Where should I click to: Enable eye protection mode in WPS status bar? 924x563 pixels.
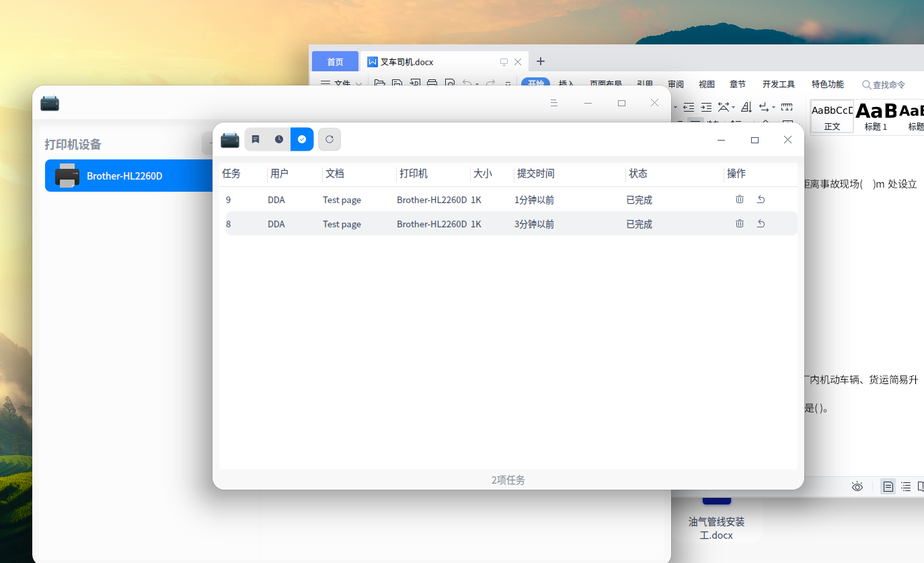(x=857, y=486)
